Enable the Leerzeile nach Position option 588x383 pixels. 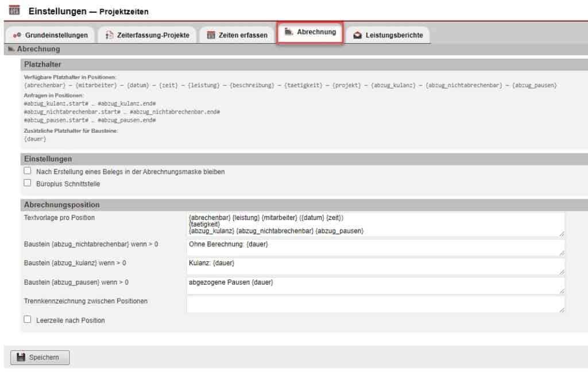[x=27, y=320]
